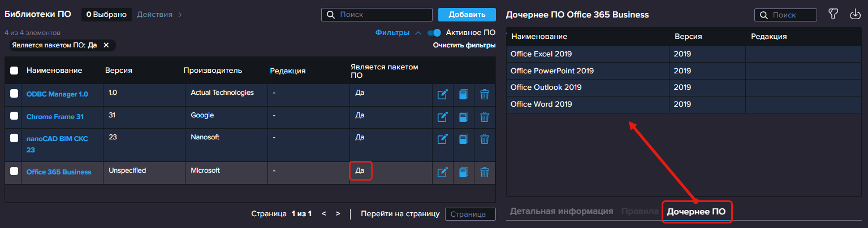The image size is (868, 228).
Task: Copy the Office 365 Business entry
Action: 464,172
